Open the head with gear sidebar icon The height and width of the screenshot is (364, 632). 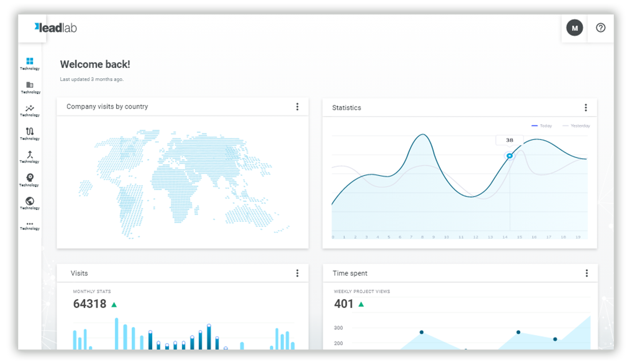(29, 177)
